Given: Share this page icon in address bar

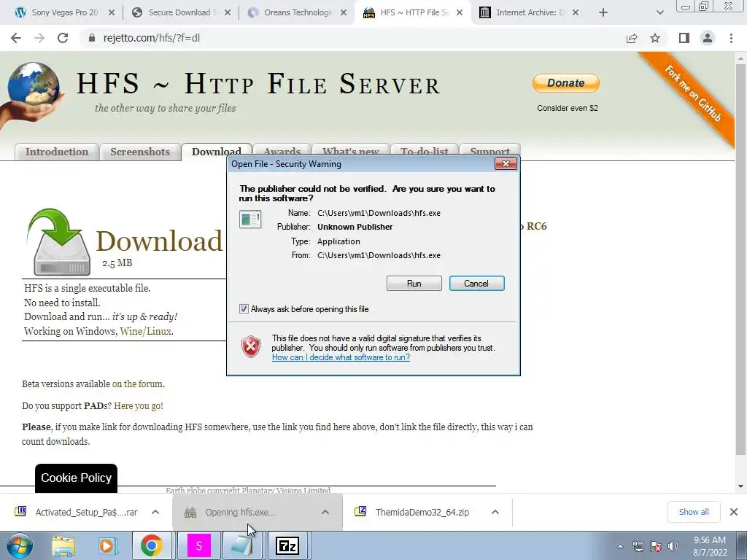Looking at the screenshot, I should coord(632,38).
